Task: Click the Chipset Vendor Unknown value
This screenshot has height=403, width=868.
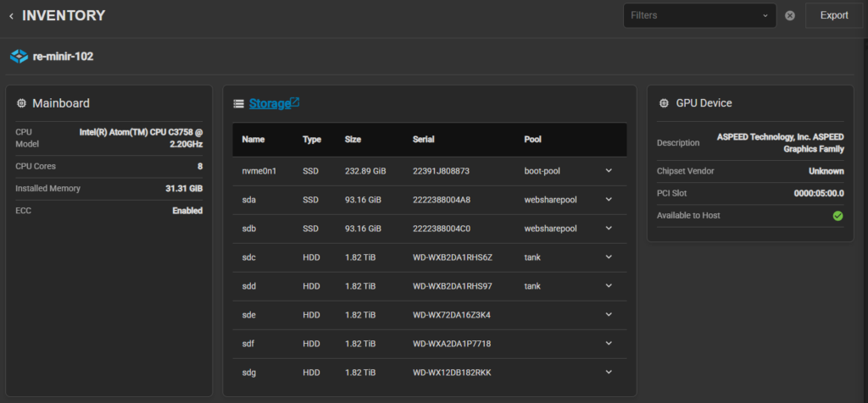Action: (x=826, y=171)
